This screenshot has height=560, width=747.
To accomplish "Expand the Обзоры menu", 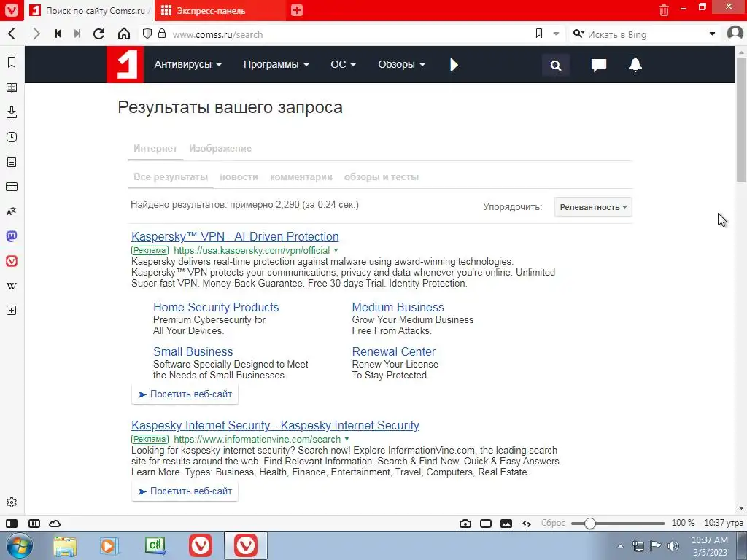I will coord(401,64).
